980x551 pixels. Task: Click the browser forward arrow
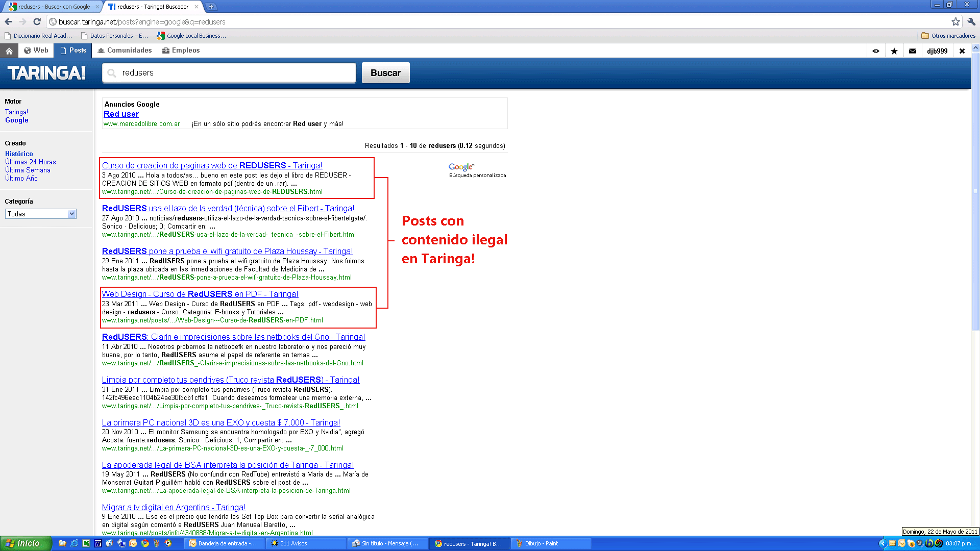(x=22, y=21)
